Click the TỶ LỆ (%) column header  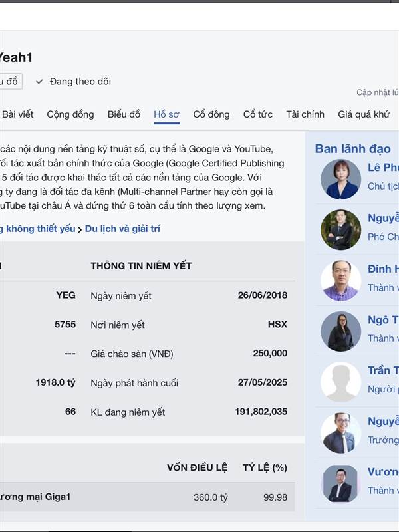[x=265, y=467]
